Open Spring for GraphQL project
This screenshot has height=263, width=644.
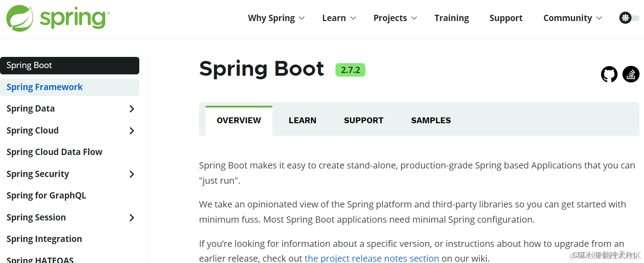tap(47, 196)
